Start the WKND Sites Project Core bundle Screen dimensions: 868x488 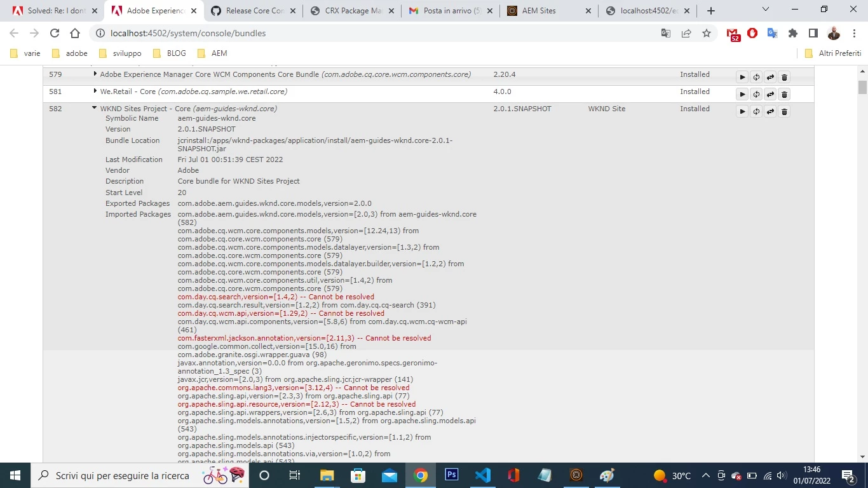click(742, 111)
